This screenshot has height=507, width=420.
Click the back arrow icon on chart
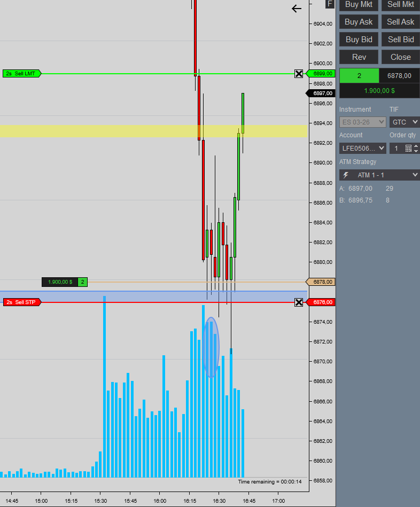pos(297,9)
